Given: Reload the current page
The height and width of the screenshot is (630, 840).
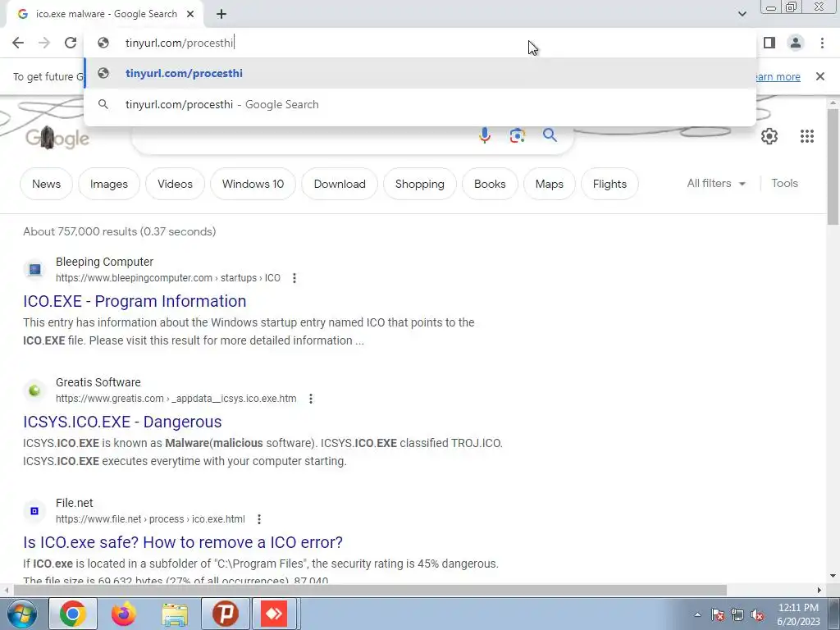Looking at the screenshot, I should tap(71, 43).
